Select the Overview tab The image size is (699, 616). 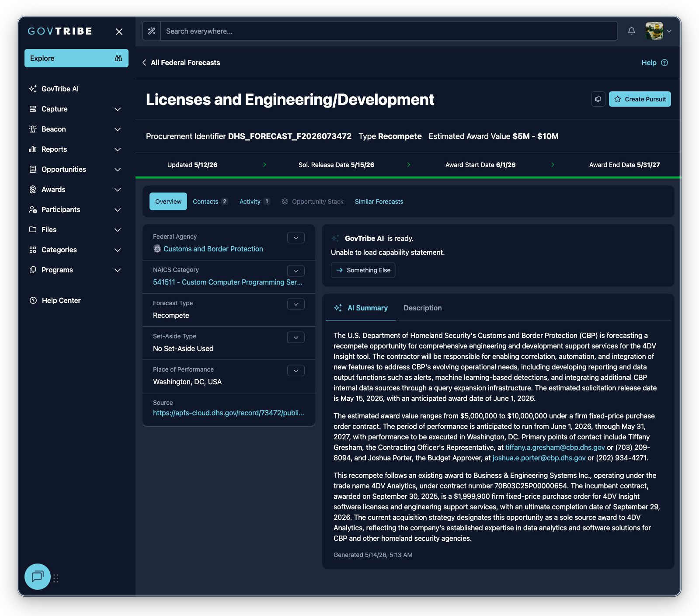168,202
